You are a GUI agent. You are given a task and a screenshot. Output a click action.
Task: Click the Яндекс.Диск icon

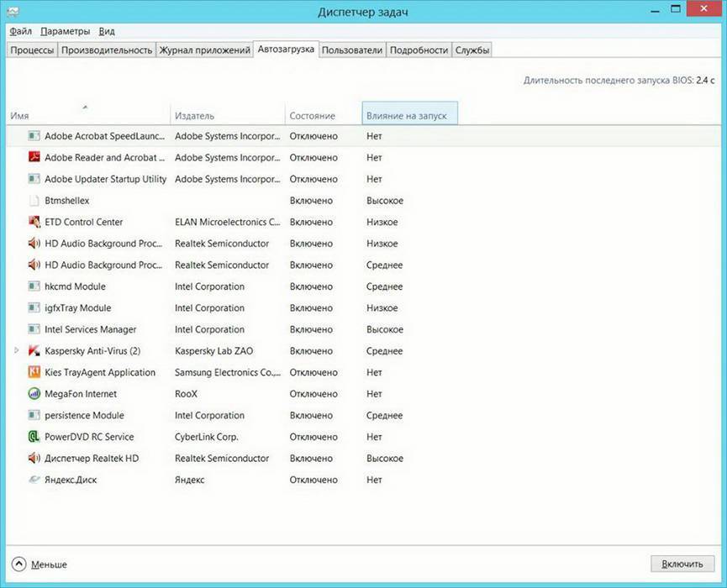[x=34, y=480]
